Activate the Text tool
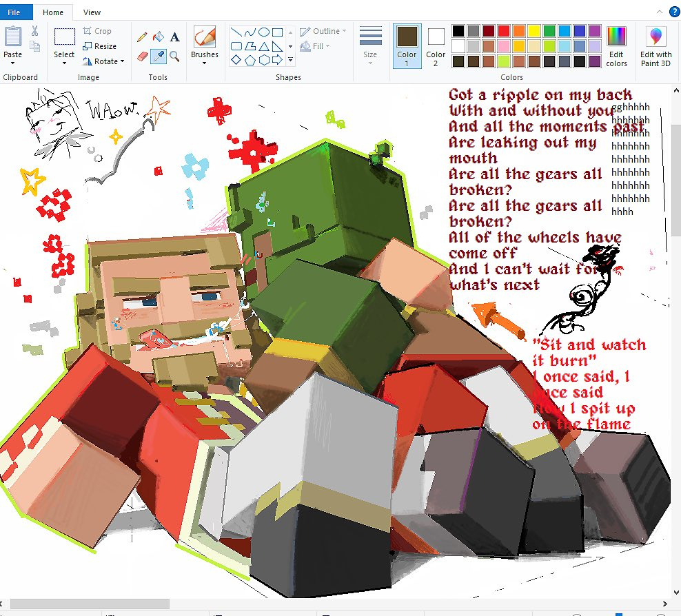This screenshot has height=616, width=681. point(174,37)
